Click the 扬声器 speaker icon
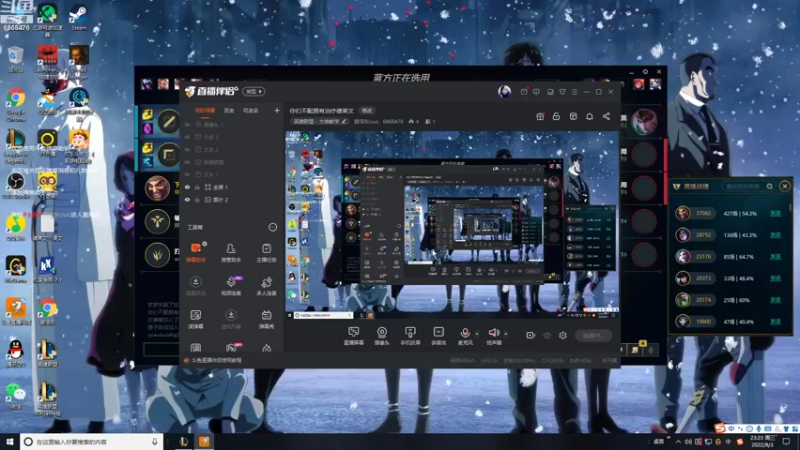The height and width of the screenshot is (450, 800). (493, 333)
